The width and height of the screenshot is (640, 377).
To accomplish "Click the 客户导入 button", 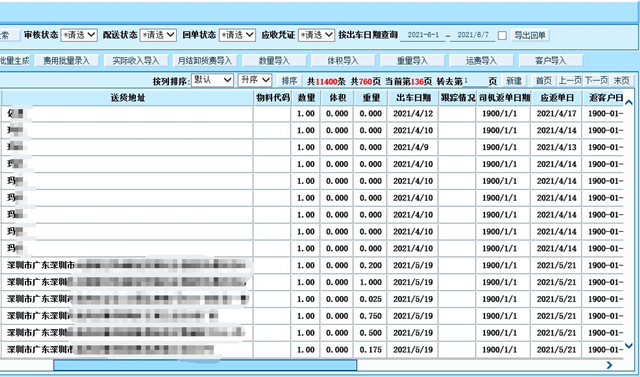I will tap(551, 61).
